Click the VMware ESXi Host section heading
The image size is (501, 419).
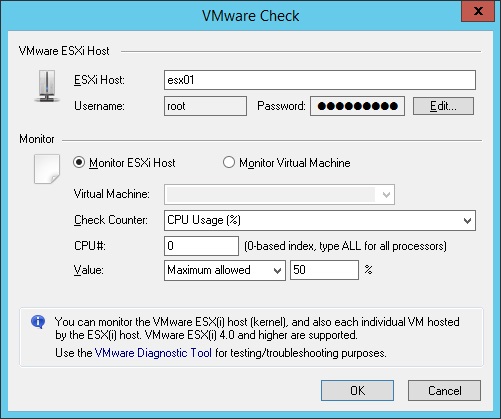point(64,51)
